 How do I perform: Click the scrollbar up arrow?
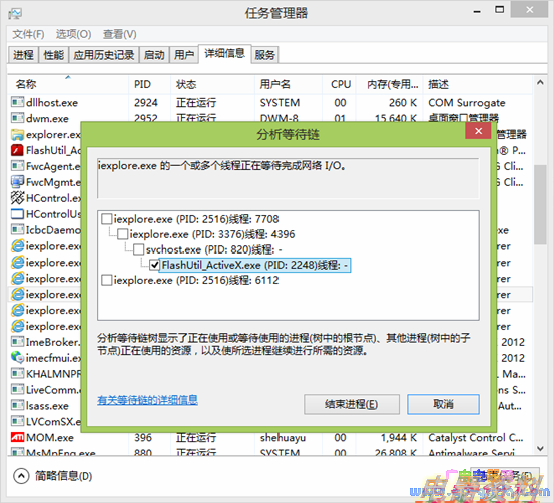coord(540,83)
